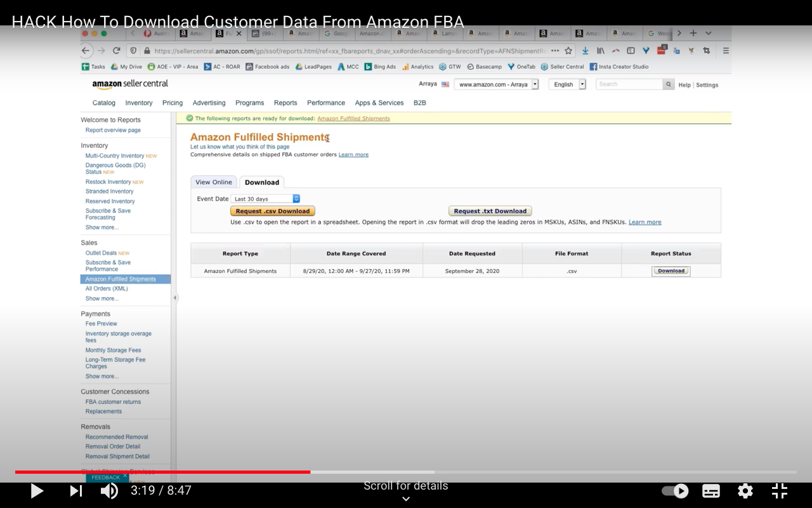This screenshot has width=812, height=508.
Task: Reload the Seller Central page
Action: (x=117, y=51)
